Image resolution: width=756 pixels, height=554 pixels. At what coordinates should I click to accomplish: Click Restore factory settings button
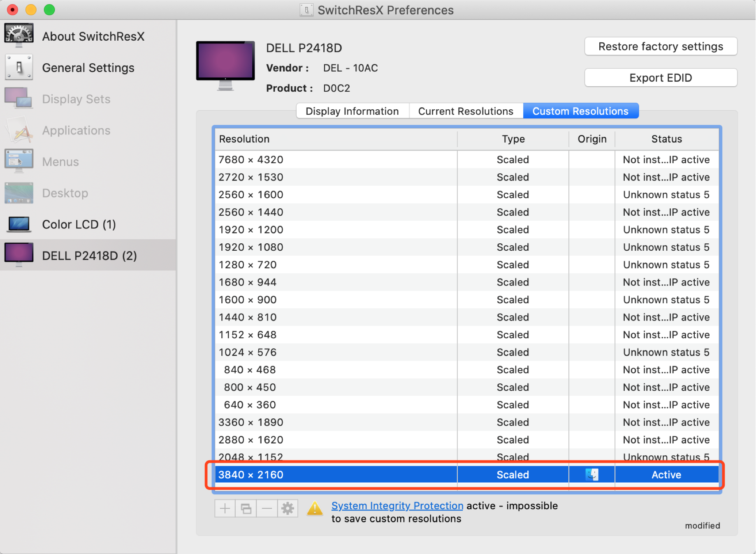coord(661,46)
